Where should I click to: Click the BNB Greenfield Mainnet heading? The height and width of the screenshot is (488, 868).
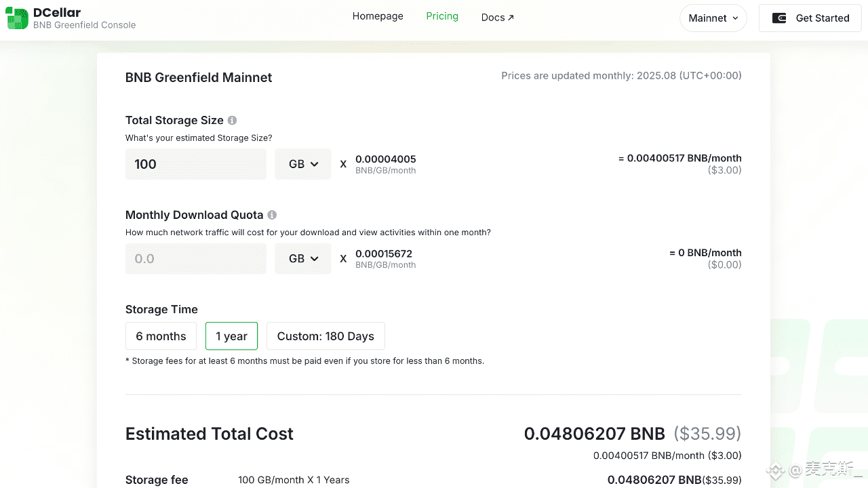(x=199, y=77)
